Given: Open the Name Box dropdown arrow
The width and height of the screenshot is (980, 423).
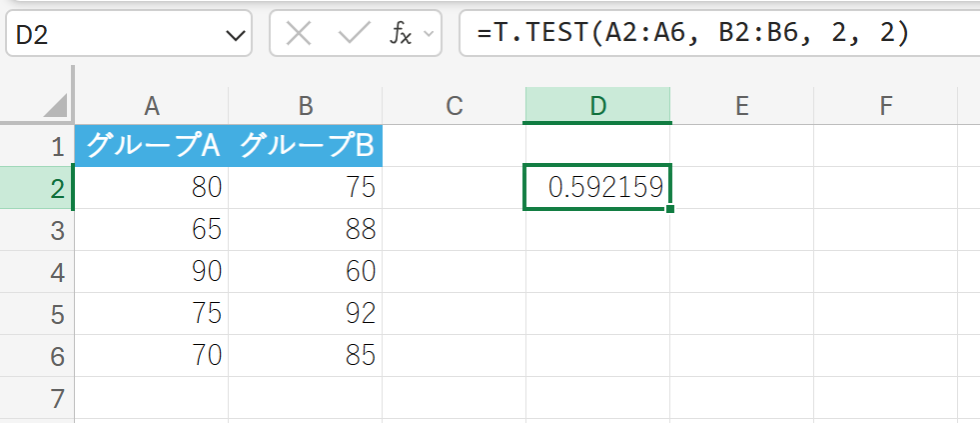Looking at the screenshot, I should coord(237,36).
